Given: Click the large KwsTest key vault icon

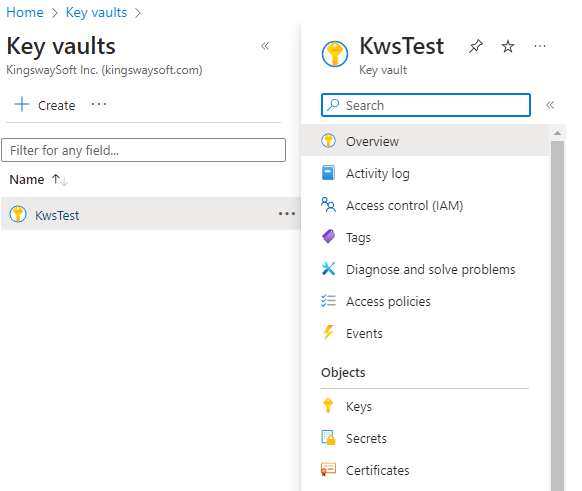Looking at the screenshot, I should pyautogui.click(x=335, y=54).
